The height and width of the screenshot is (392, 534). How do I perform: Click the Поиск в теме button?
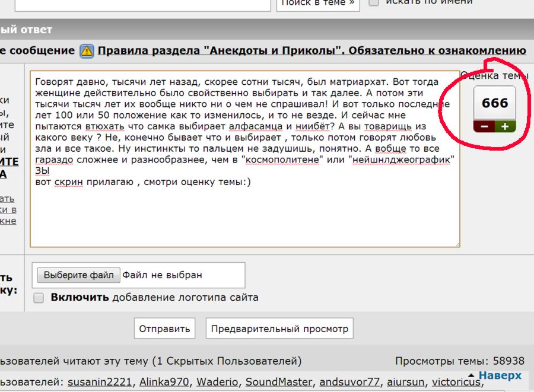point(318,4)
